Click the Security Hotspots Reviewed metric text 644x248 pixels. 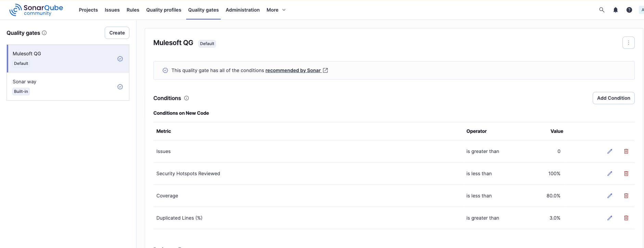(188, 174)
